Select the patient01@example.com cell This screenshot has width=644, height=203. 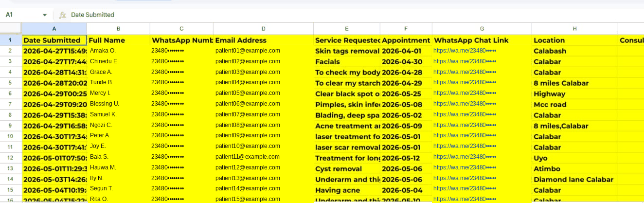(x=263, y=51)
